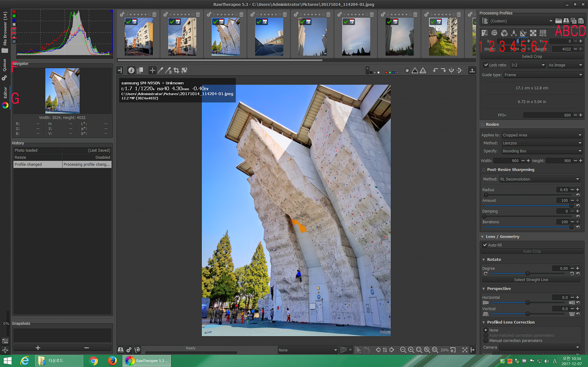This screenshot has width=588, height=367.
Task: Toggle before/after view
Action: [x=140, y=71]
